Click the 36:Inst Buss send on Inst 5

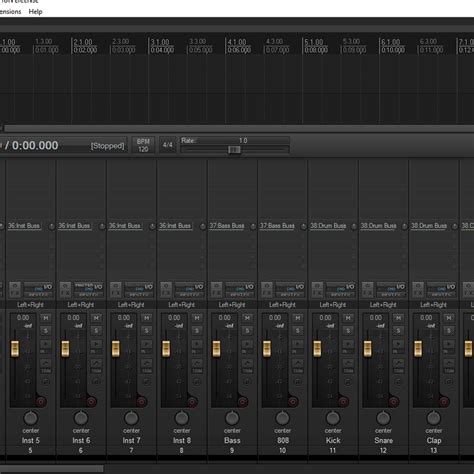point(24,226)
